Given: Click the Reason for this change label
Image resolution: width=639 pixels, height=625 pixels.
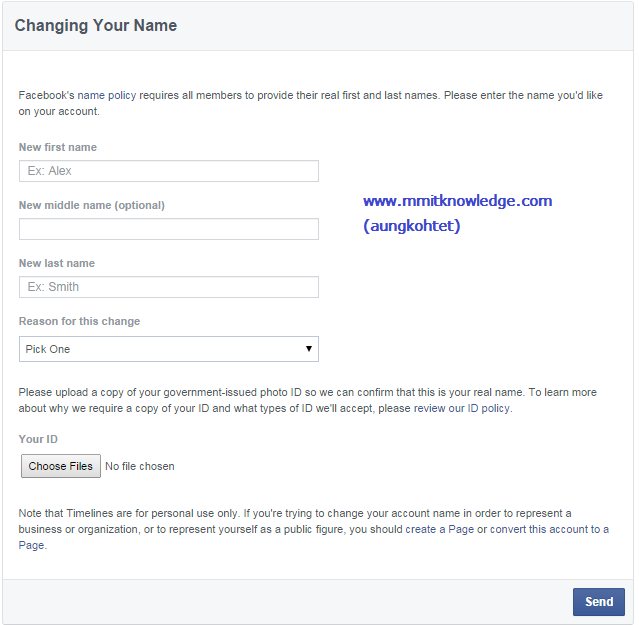Looking at the screenshot, I should point(79,321).
